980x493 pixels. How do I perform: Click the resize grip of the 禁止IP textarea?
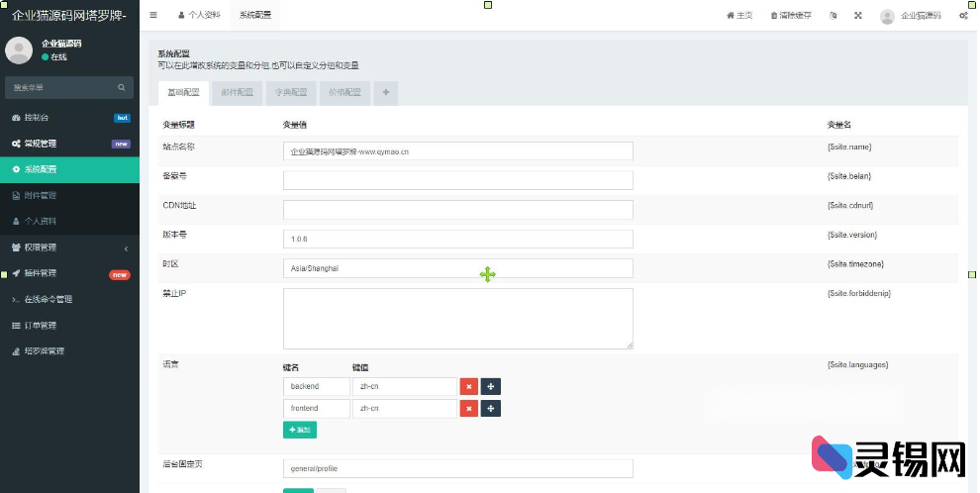(630, 345)
